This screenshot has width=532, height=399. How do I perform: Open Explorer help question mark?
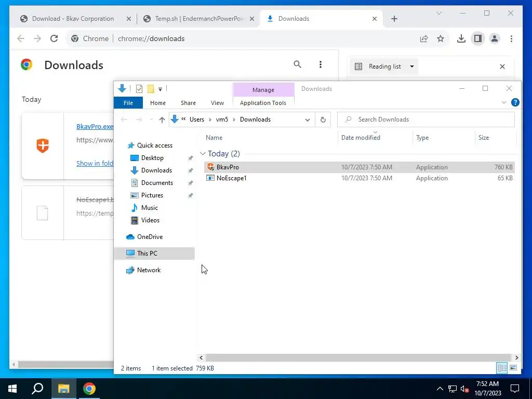[515, 102]
